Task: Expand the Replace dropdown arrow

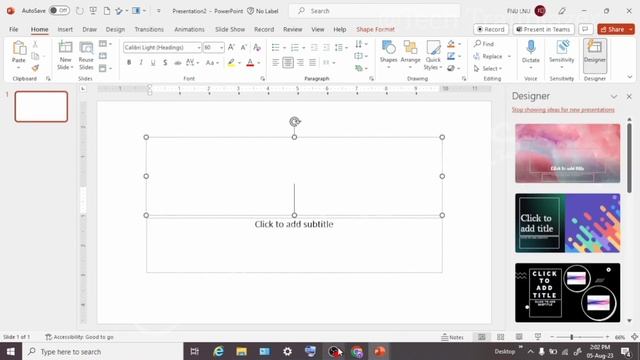Action: click(x=509, y=56)
